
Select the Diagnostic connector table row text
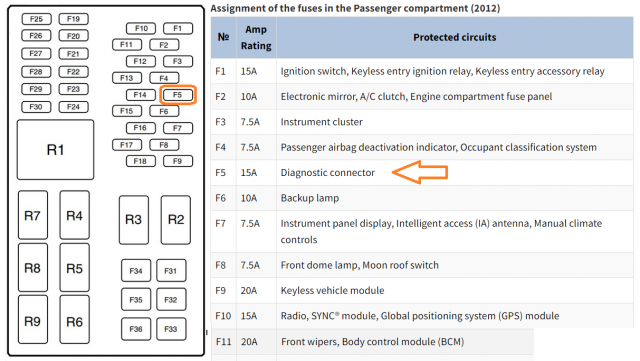(x=327, y=173)
